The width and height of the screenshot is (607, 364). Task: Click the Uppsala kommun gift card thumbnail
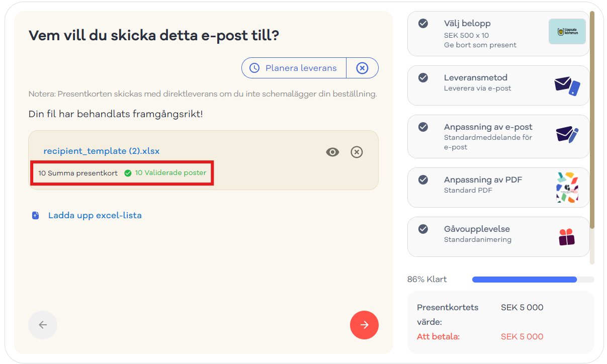[567, 31]
